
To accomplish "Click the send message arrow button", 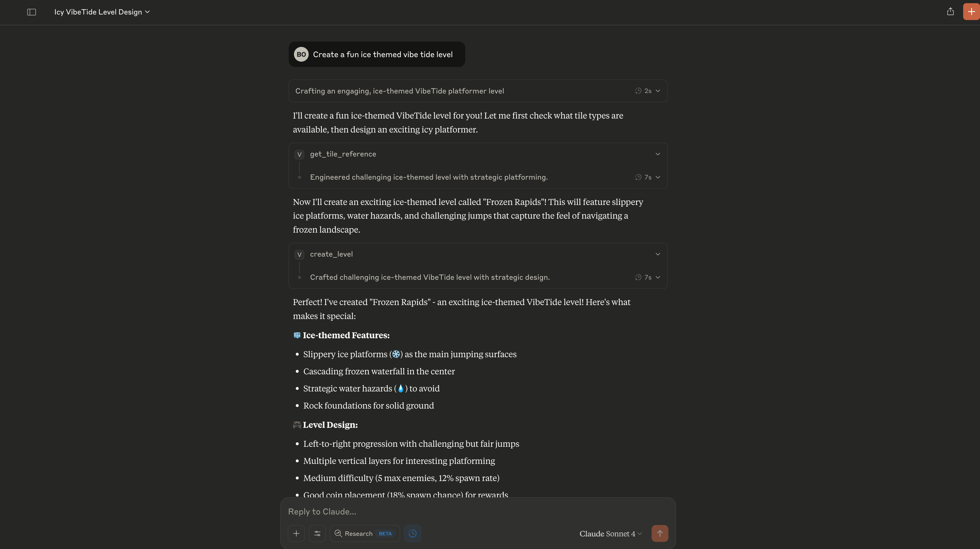I will pyautogui.click(x=660, y=533).
